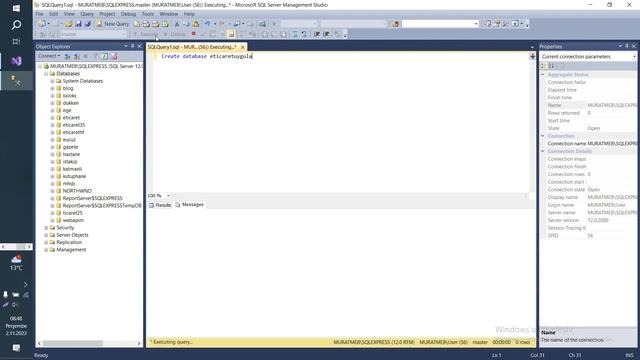Click the Refresh icon in Object Explorer toolbar
This screenshot has width=640, height=360.
(104, 56)
